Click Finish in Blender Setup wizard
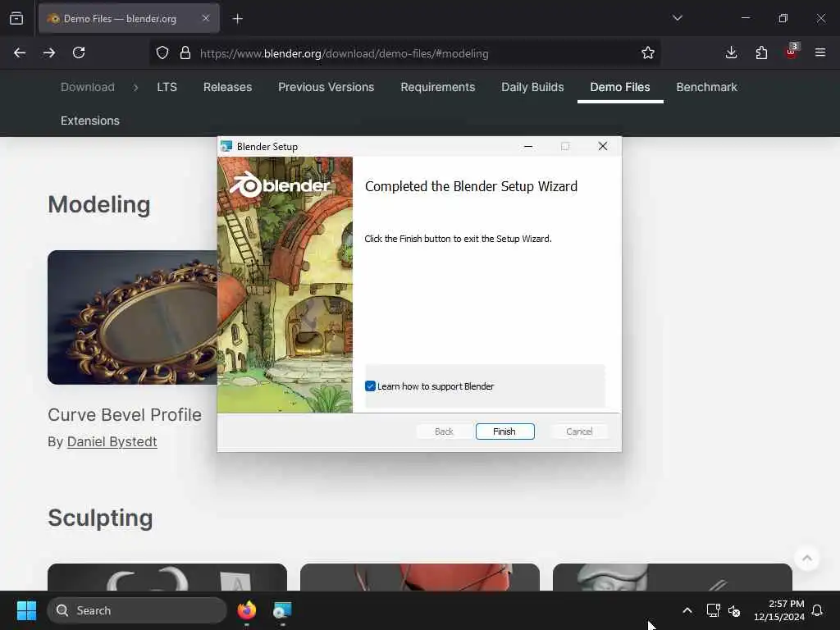The height and width of the screenshot is (630, 840). (x=504, y=431)
